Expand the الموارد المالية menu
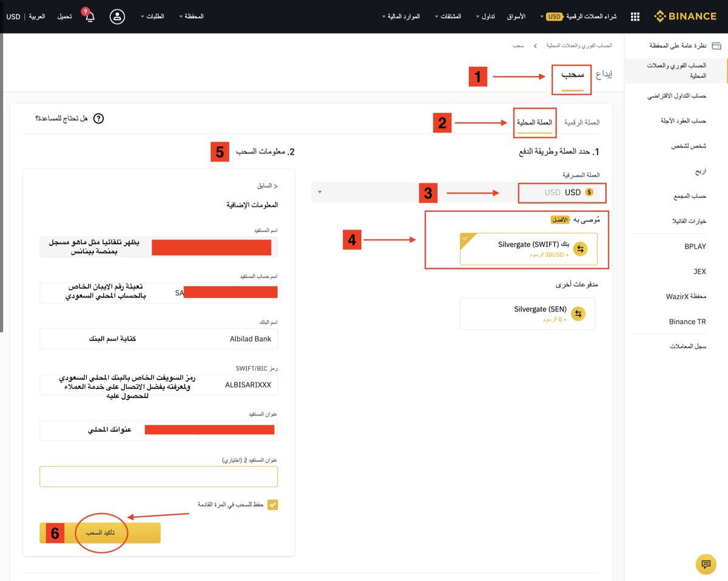Image resolution: width=728 pixels, height=581 pixels. [x=402, y=16]
